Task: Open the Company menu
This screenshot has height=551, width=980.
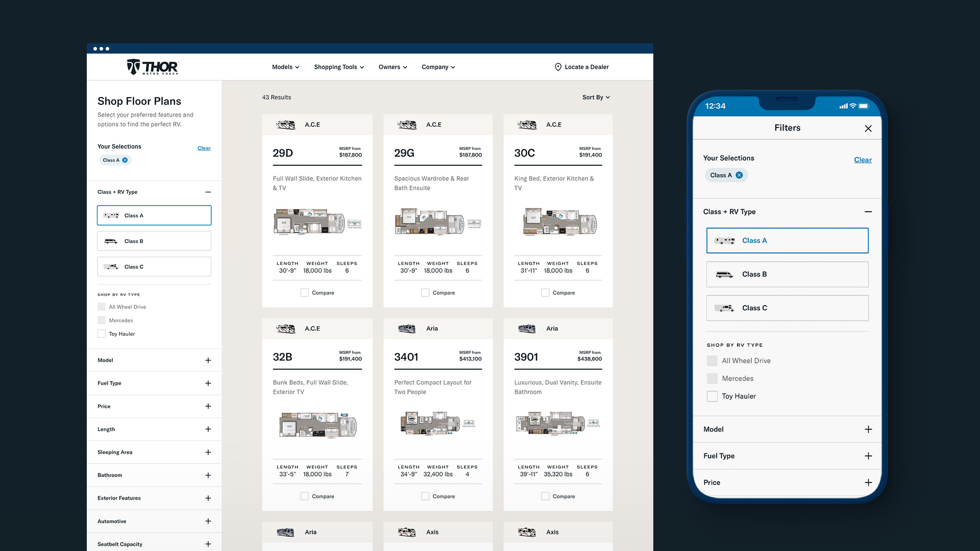Action: (438, 67)
